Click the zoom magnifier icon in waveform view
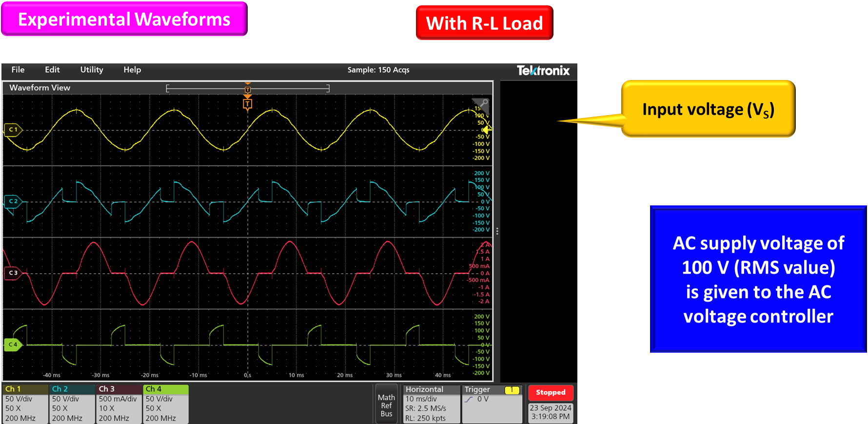Screen dimensions: 868x424 484,103
